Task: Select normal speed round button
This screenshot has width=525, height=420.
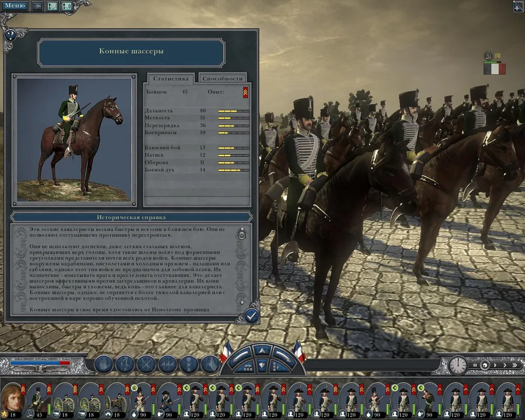Action: [485, 365]
